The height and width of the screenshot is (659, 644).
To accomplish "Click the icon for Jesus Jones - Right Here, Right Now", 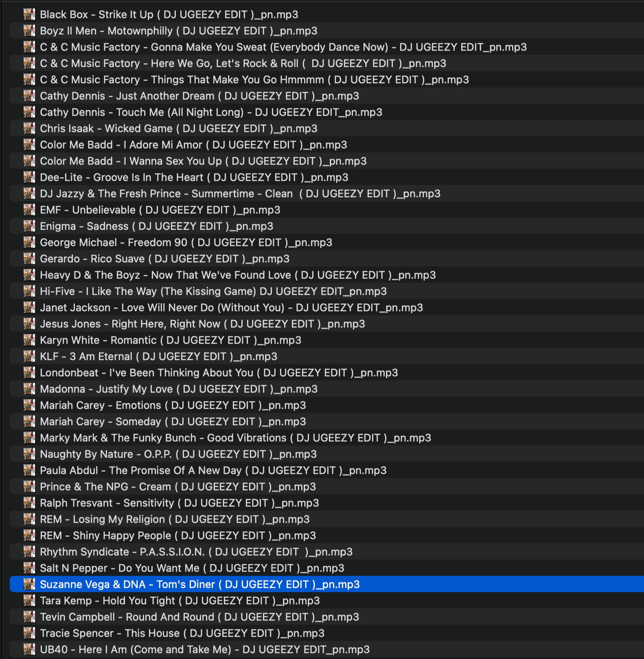I will pos(29,324).
